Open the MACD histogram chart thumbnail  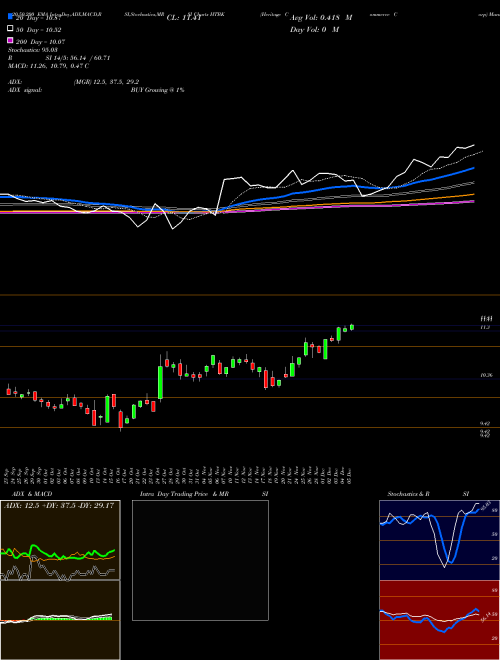pyautogui.click(x=60, y=620)
